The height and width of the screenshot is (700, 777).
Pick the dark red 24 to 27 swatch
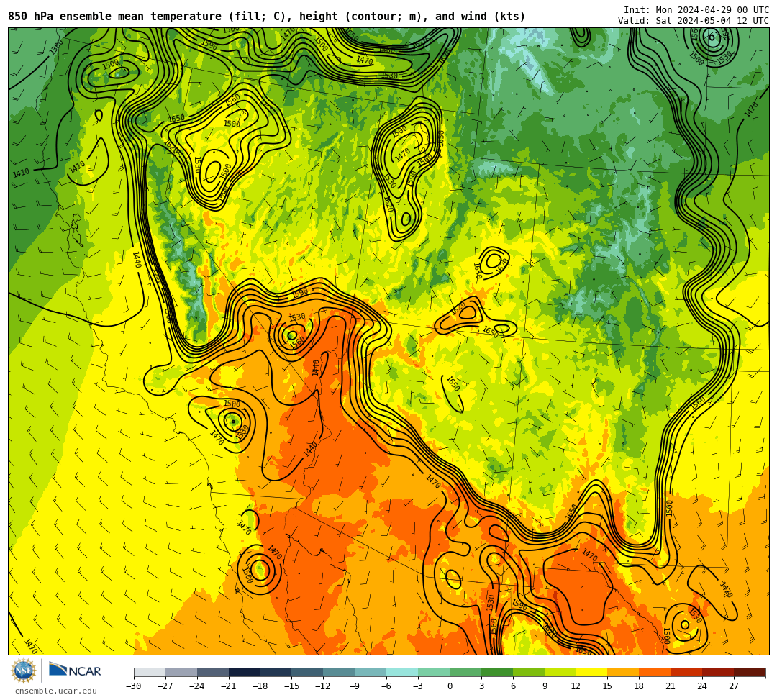(x=718, y=672)
